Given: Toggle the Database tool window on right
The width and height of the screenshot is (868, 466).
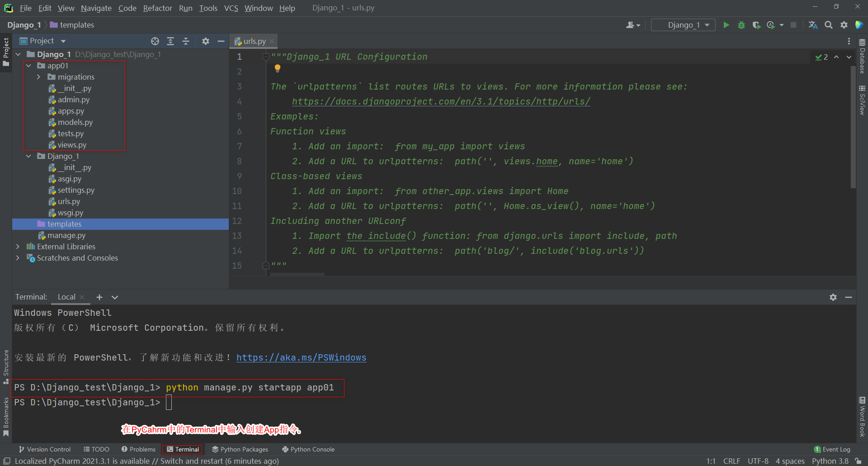Looking at the screenshot, I should coord(862,56).
